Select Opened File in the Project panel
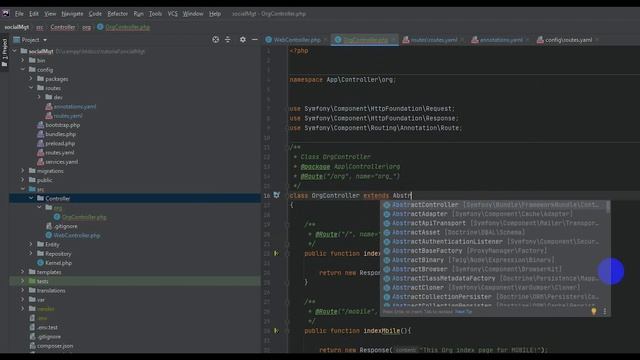Viewport: 640px width, 360px height. pyautogui.click(x=216, y=40)
